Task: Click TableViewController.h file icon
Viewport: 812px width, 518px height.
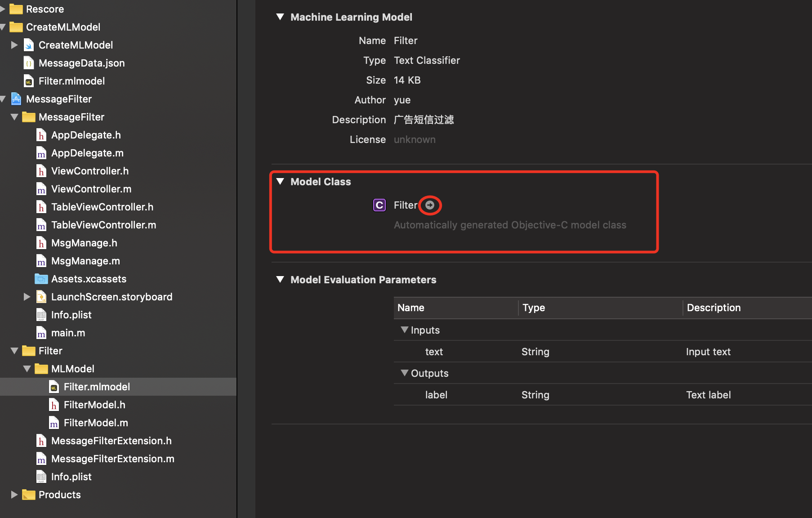Action: (41, 207)
